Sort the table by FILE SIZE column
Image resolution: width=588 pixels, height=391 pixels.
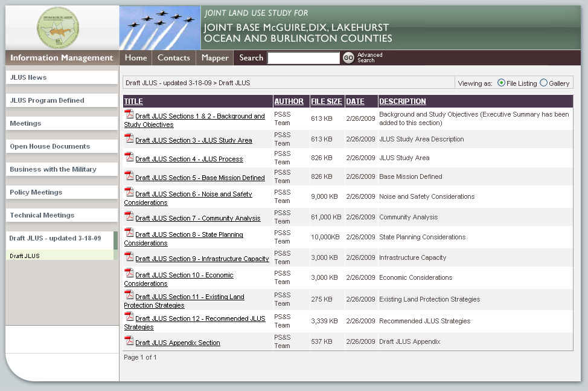coord(326,102)
